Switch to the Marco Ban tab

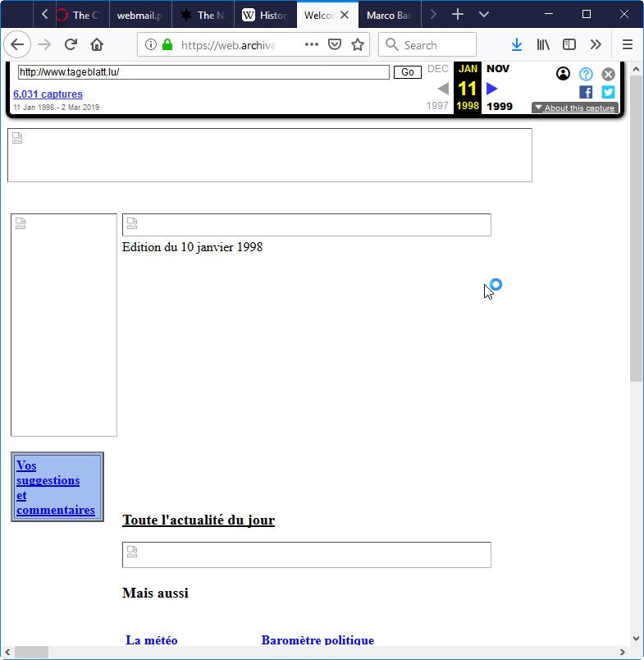[x=389, y=15]
